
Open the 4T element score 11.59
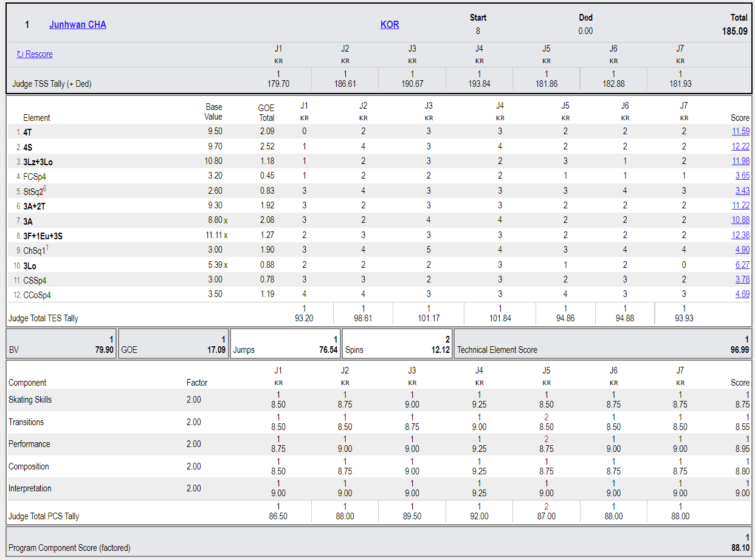pyautogui.click(x=741, y=131)
